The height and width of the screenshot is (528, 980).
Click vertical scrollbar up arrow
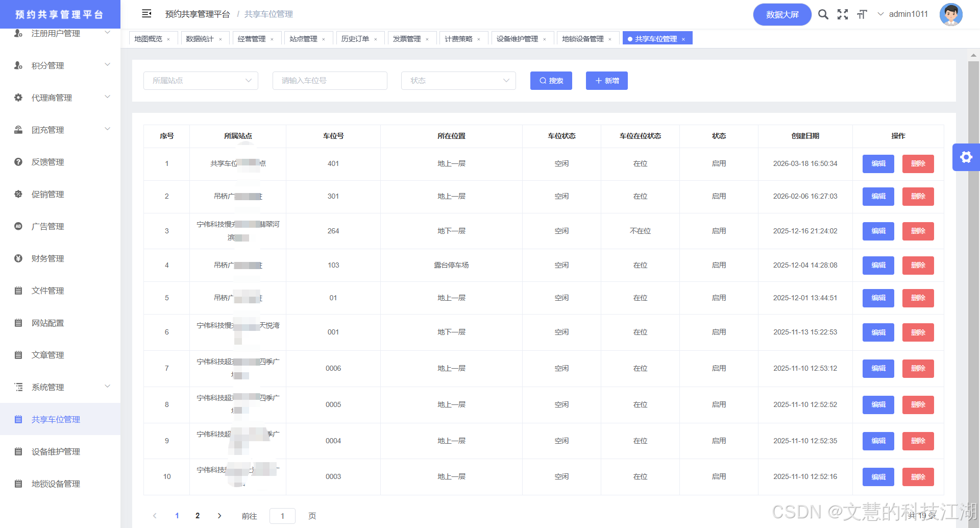tap(973, 55)
